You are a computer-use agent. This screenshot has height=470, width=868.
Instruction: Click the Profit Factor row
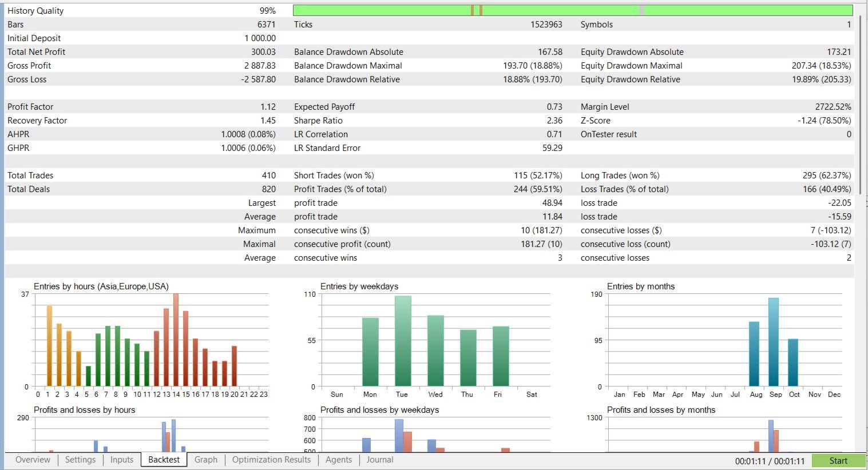click(141, 107)
